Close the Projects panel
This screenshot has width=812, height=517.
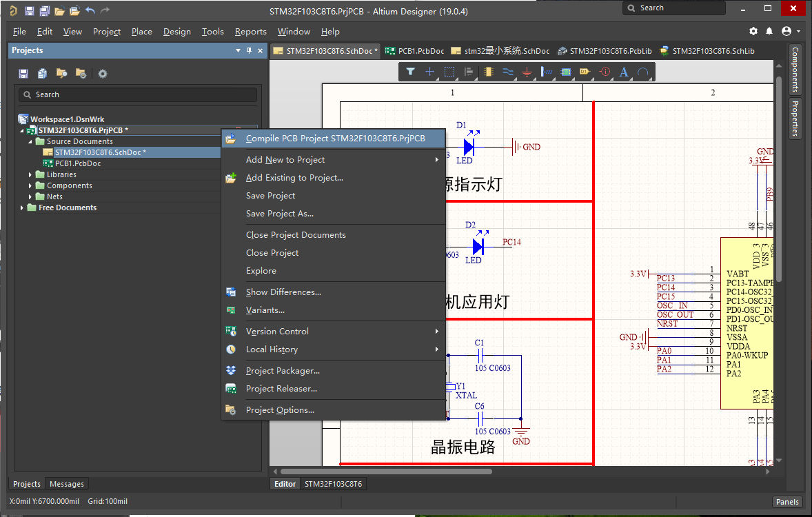click(x=260, y=50)
